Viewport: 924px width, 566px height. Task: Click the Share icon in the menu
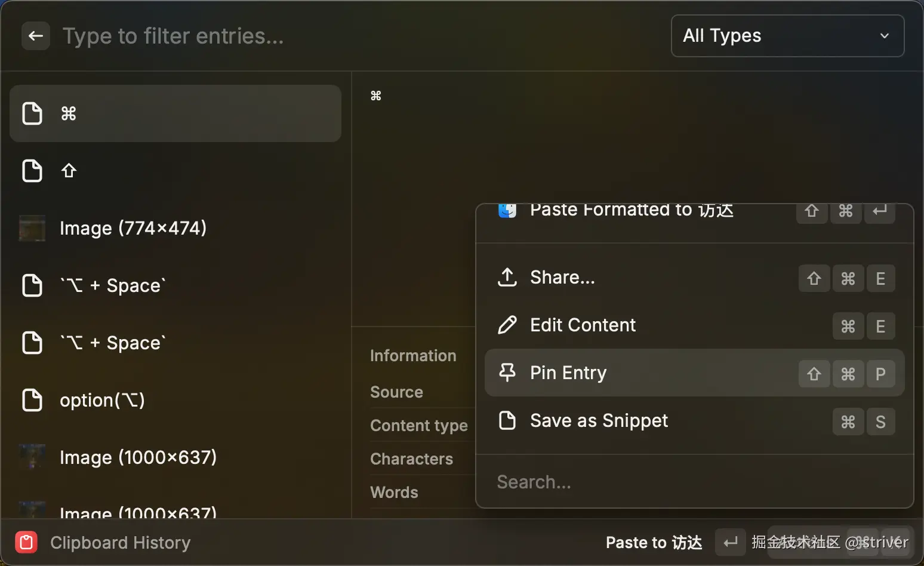click(507, 277)
